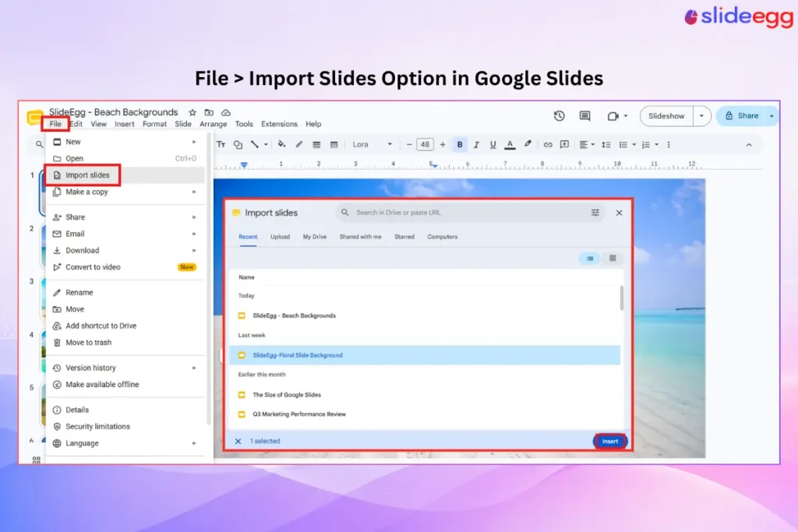Viewport: 798px width, 532px height.
Task: Open the Lora font dropdown
Action: point(372,144)
